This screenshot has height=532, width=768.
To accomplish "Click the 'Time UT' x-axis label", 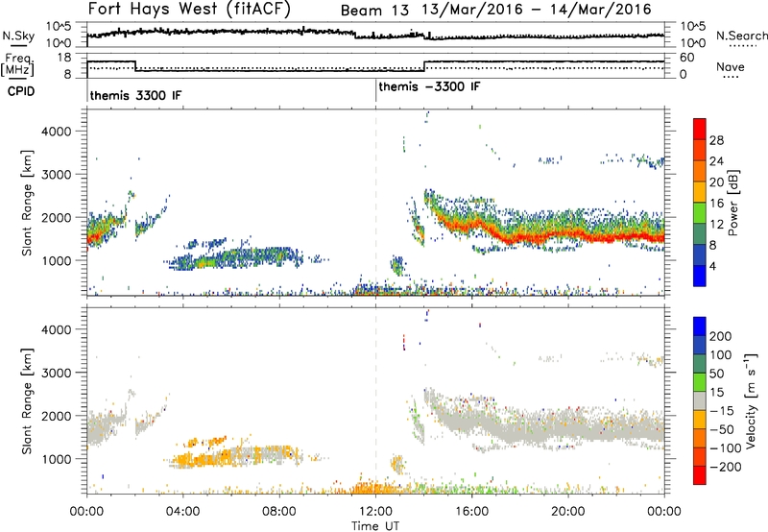I will (x=375, y=526).
